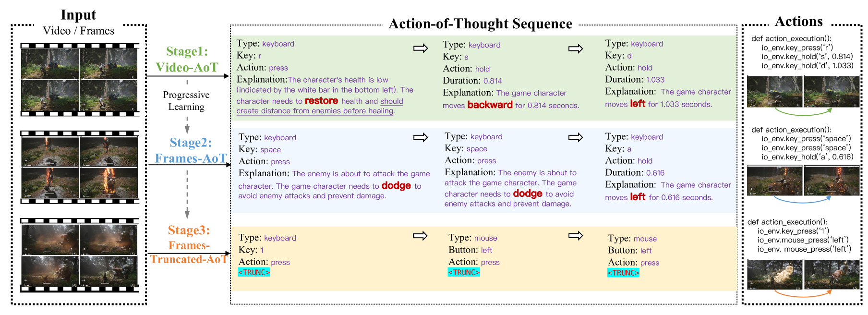Open the top film strip of forest frames
This screenshot has width=868, height=315.
[80, 80]
